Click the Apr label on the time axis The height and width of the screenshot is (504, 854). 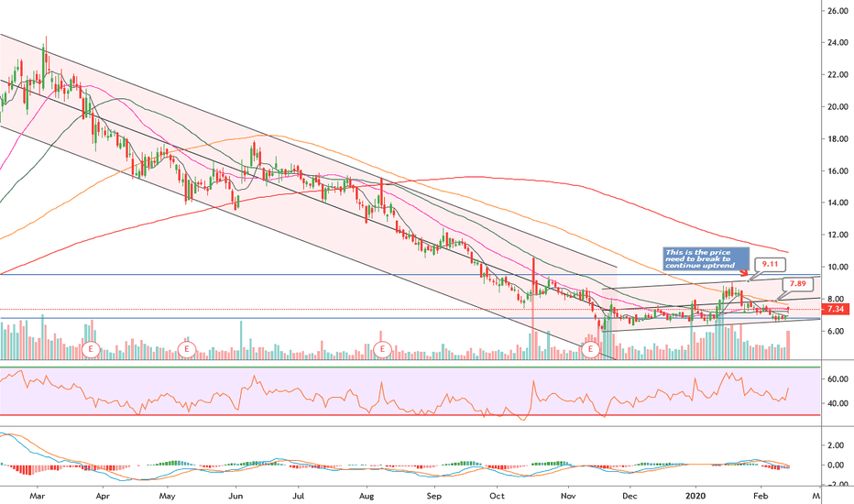point(103,496)
